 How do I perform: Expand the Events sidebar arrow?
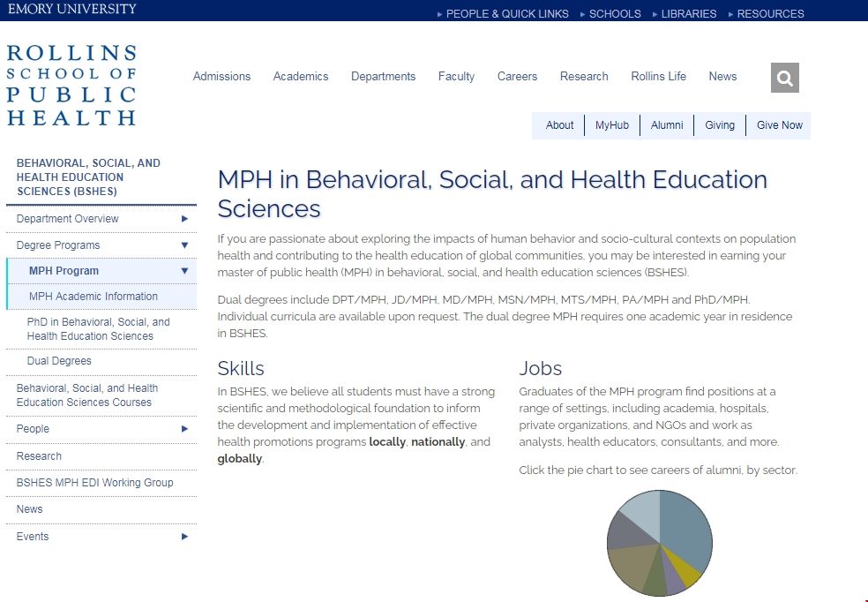click(x=184, y=537)
